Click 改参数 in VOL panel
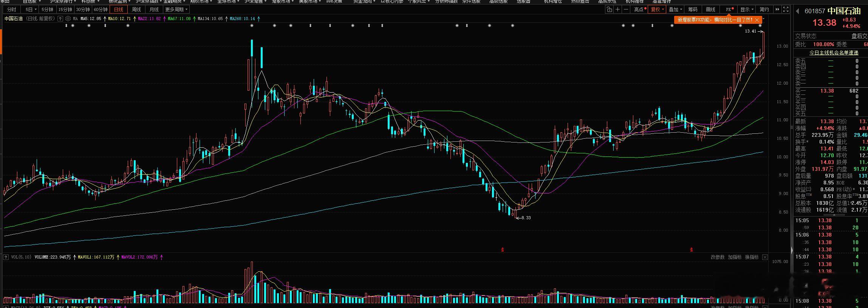Screen dimensions: 868x308 718,257
